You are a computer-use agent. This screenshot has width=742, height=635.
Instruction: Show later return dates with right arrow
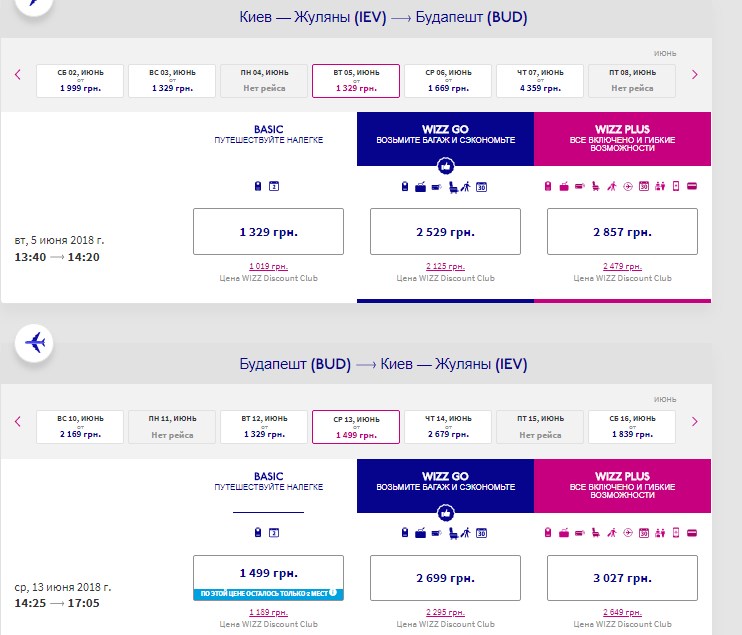coord(695,421)
